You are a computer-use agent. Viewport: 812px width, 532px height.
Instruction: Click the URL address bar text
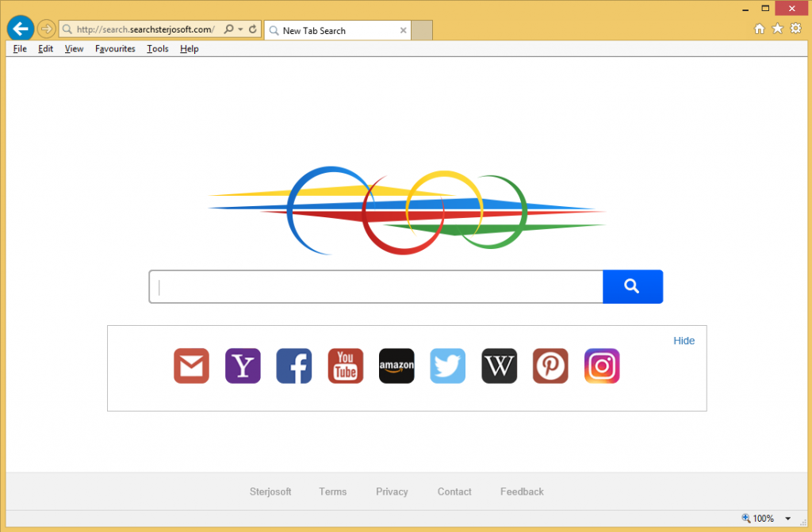[146, 29]
